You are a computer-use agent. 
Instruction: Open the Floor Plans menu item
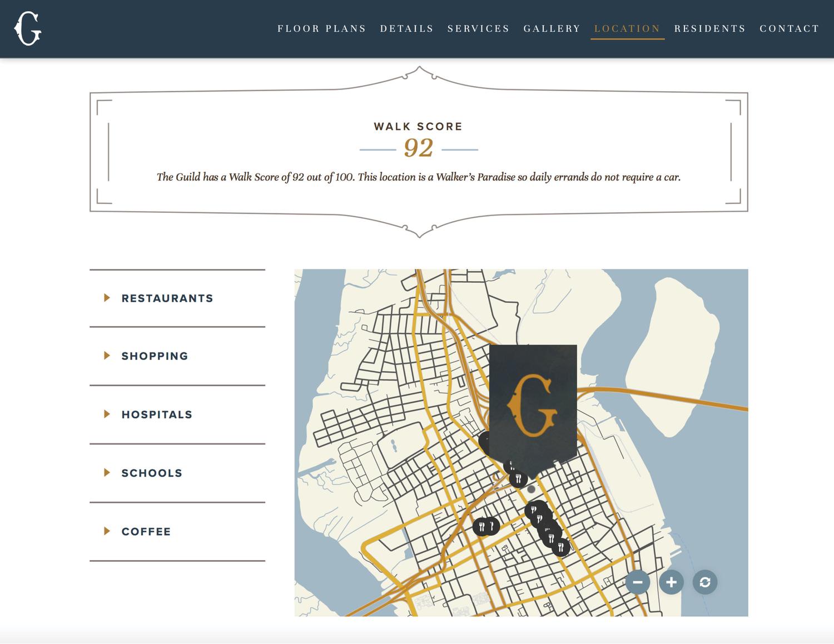(x=321, y=29)
